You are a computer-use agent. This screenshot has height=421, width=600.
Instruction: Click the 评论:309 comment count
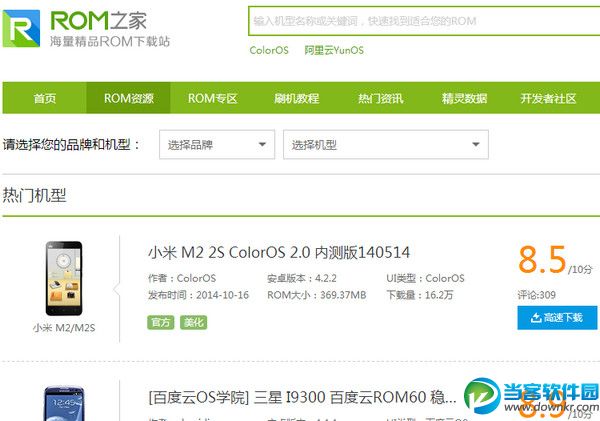pyautogui.click(x=536, y=295)
